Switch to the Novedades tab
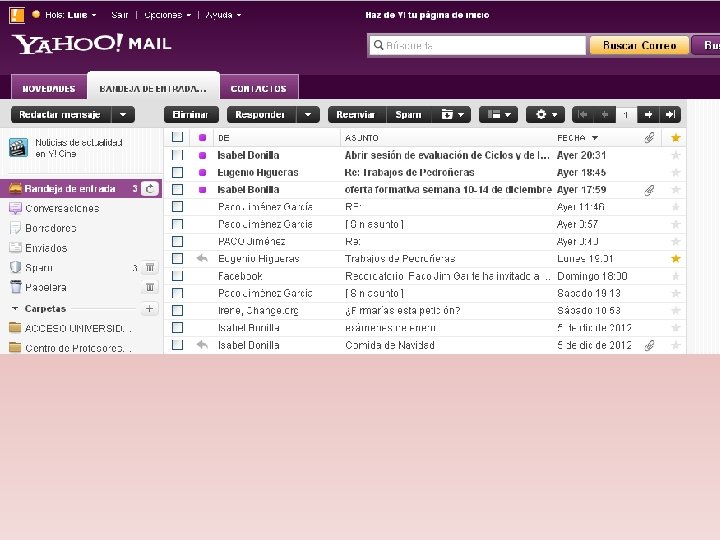 pyautogui.click(x=49, y=88)
